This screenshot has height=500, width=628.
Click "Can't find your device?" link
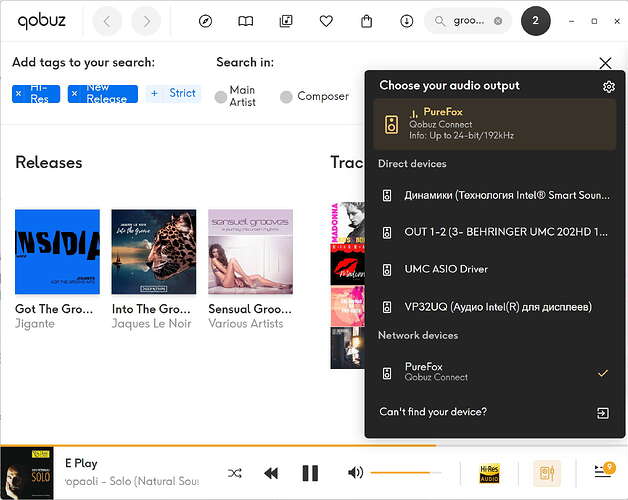[x=432, y=412]
